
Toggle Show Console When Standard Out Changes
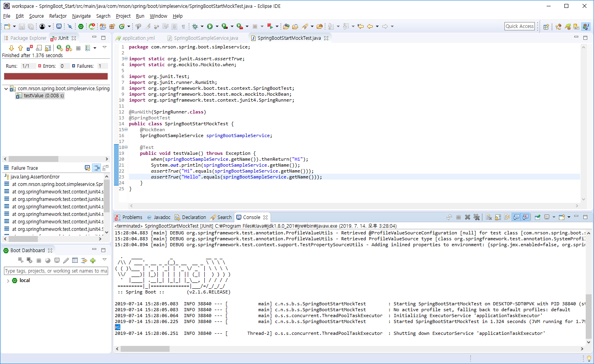click(517, 217)
